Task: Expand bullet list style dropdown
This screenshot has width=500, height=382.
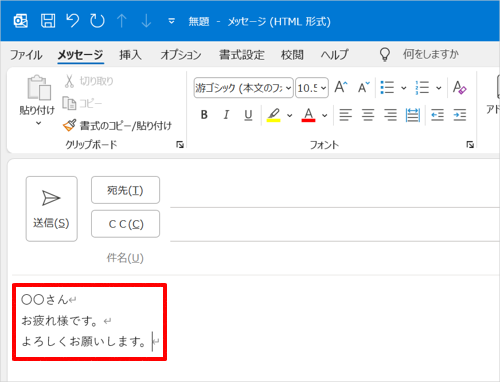Action: 404,88
